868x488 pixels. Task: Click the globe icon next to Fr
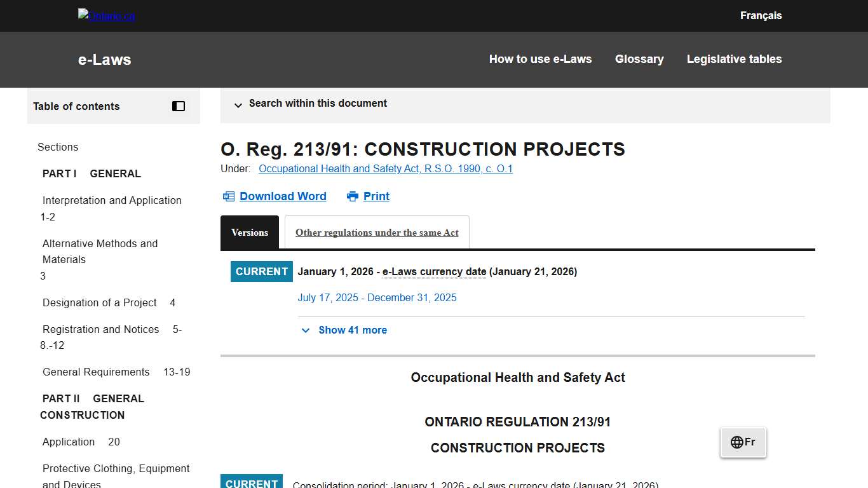(737, 442)
